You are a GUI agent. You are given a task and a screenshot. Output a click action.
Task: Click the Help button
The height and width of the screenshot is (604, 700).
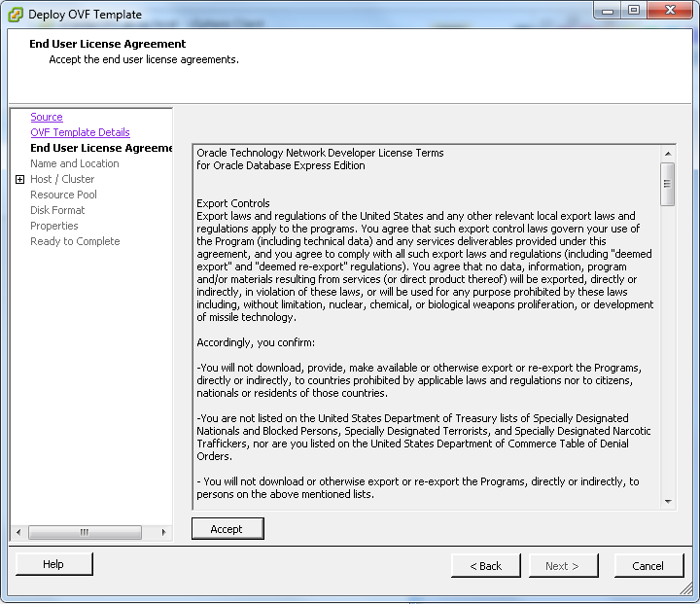tap(54, 564)
